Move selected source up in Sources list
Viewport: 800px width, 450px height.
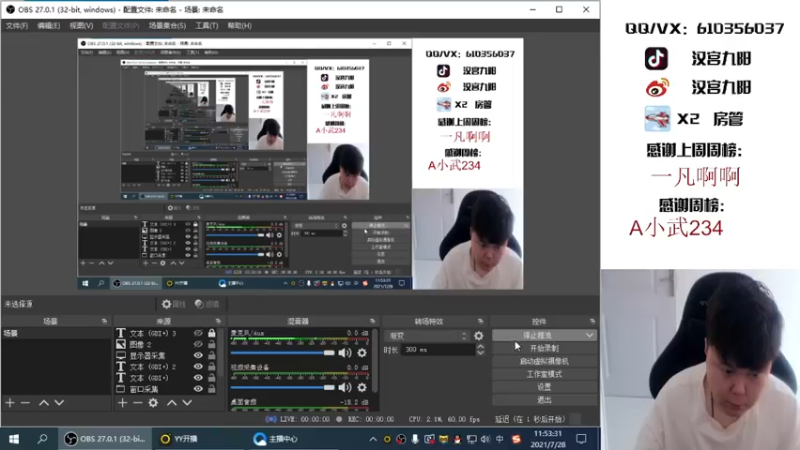tap(172, 403)
